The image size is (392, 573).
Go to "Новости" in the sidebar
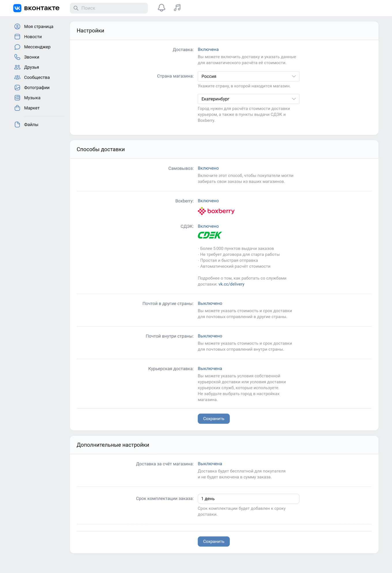33,37
